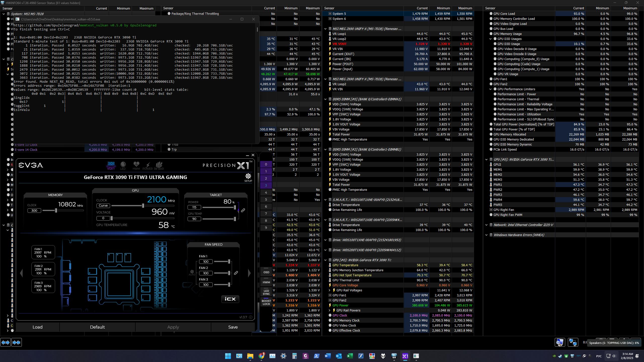Viewport: 644px width, 362px height.
Task: Click the memory clock offset field showing 300
Action: [x=34, y=211]
